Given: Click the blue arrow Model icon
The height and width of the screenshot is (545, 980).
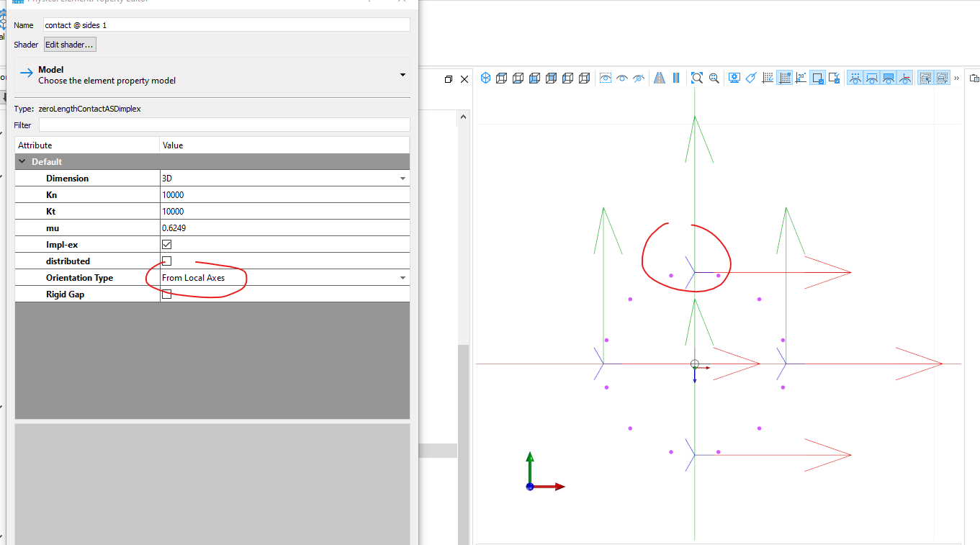Looking at the screenshot, I should pos(27,73).
